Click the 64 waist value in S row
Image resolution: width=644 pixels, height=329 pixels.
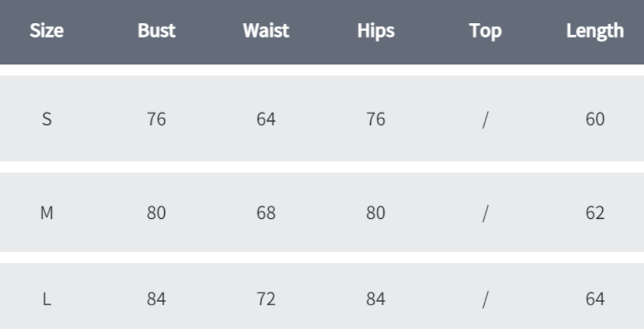[266, 120]
